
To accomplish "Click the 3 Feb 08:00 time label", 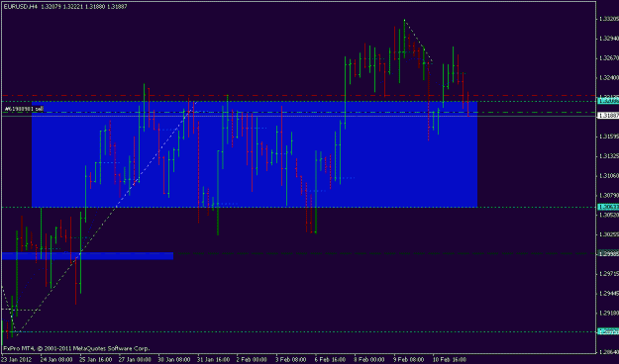I will tap(290, 360).
